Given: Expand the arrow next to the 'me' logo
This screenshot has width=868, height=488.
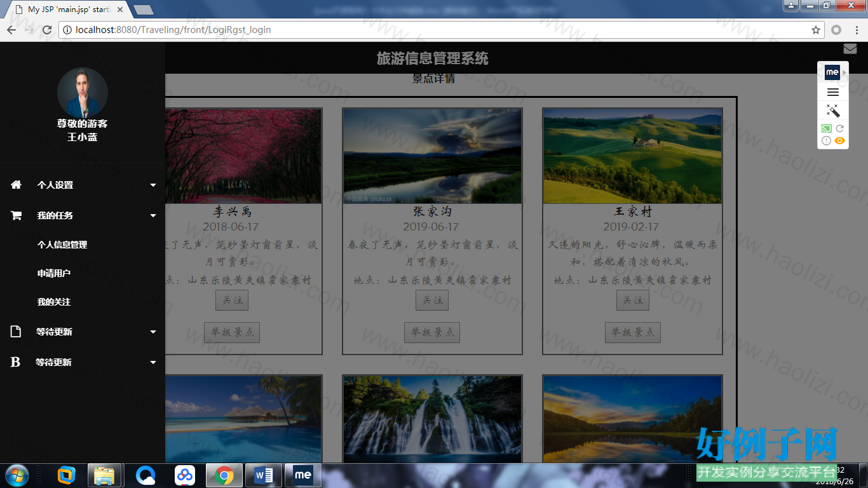Looking at the screenshot, I should tap(845, 72).
